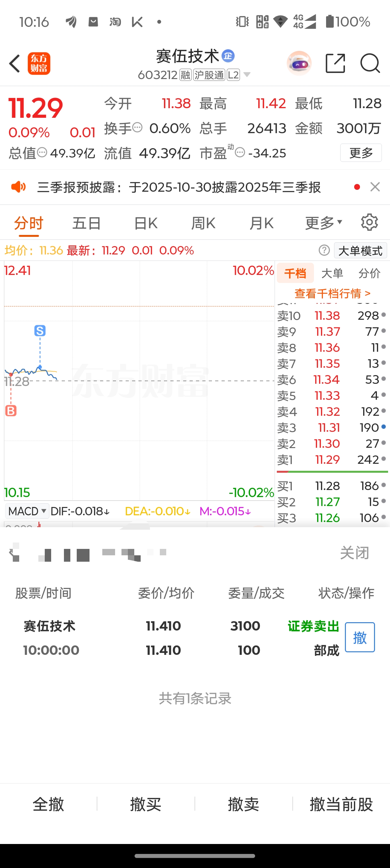The width and height of the screenshot is (390, 868).
Task: Tap the 卖4 row at 11.32
Action: [x=331, y=412]
